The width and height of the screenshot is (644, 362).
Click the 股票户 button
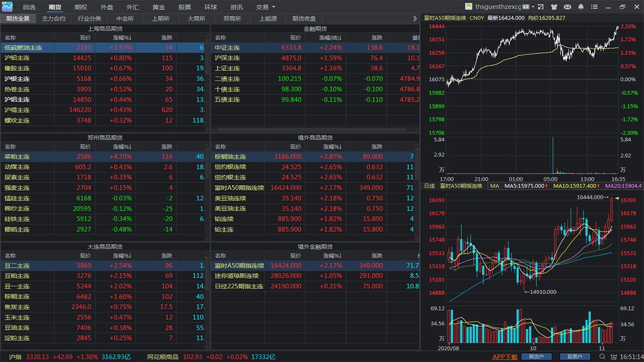point(575,357)
